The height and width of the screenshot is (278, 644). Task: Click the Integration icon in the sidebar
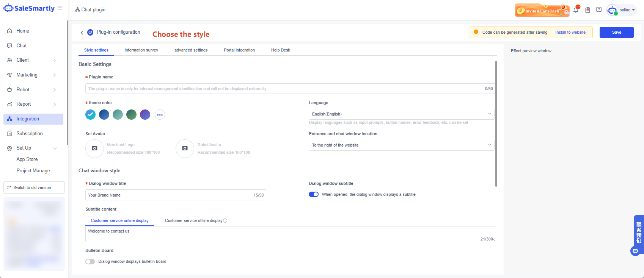(9, 119)
